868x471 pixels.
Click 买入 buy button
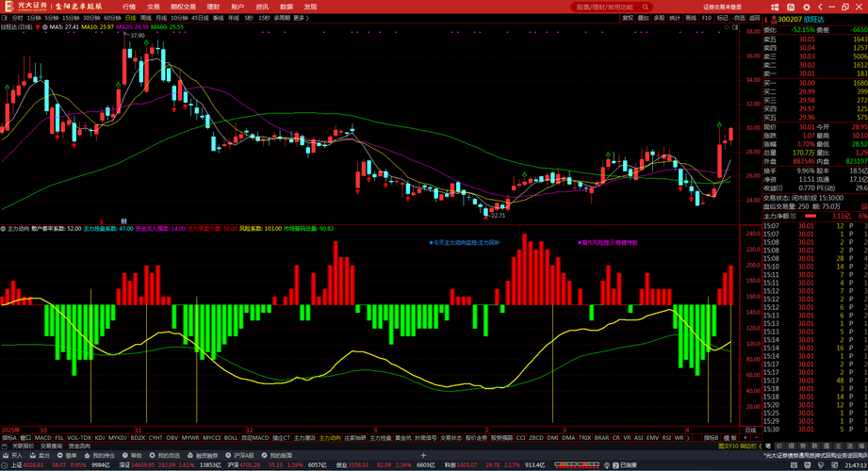pyautogui.click(x=13, y=456)
